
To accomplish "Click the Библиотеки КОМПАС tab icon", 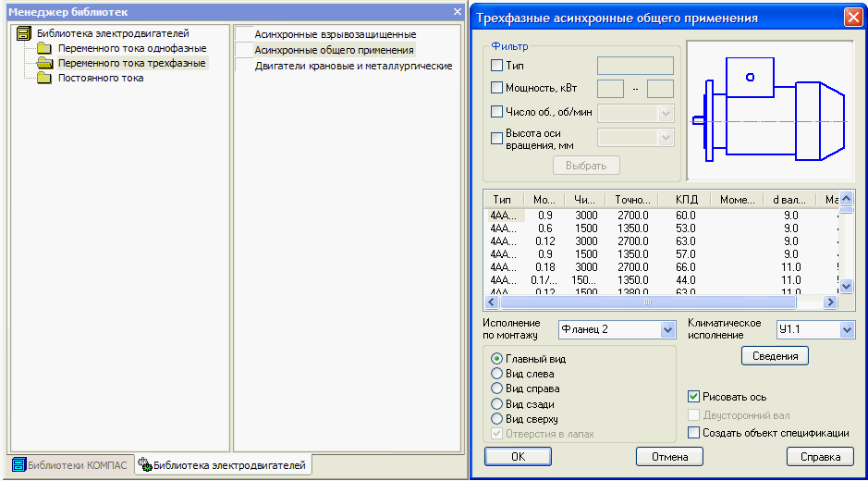I will coord(18,465).
